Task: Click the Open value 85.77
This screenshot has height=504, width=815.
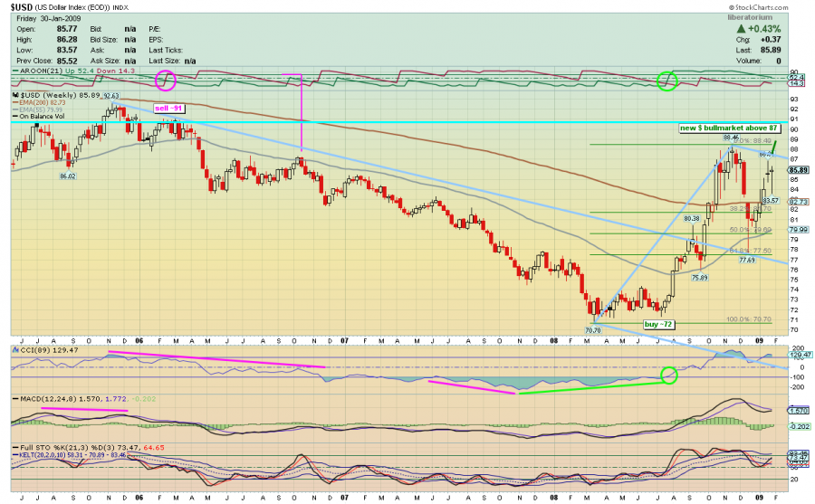Action: click(x=67, y=29)
